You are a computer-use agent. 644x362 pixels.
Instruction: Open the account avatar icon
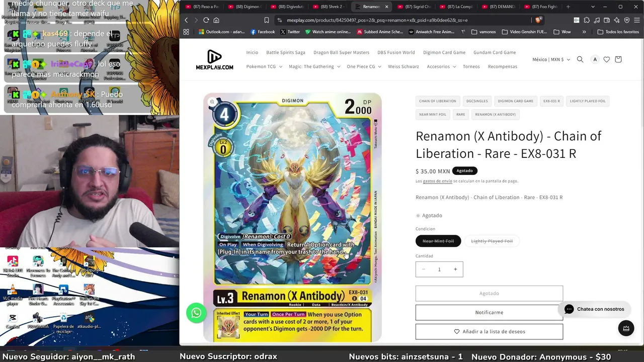[x=595, y=59]
